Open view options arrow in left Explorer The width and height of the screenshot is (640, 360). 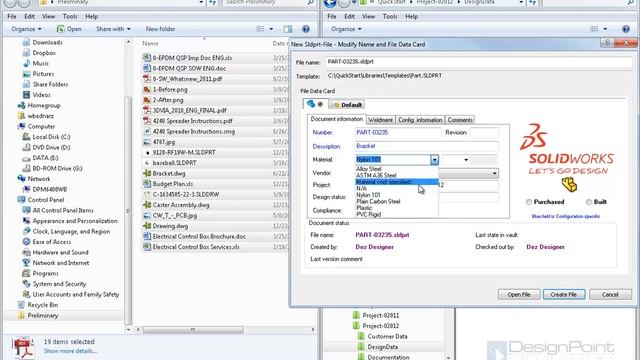tap(271, 29)
